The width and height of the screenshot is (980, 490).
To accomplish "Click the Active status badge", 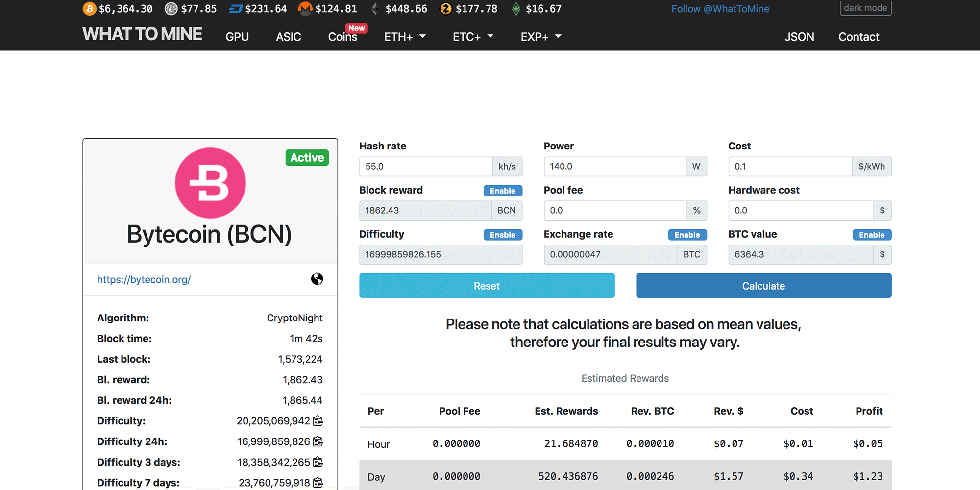I will [307, 157].
